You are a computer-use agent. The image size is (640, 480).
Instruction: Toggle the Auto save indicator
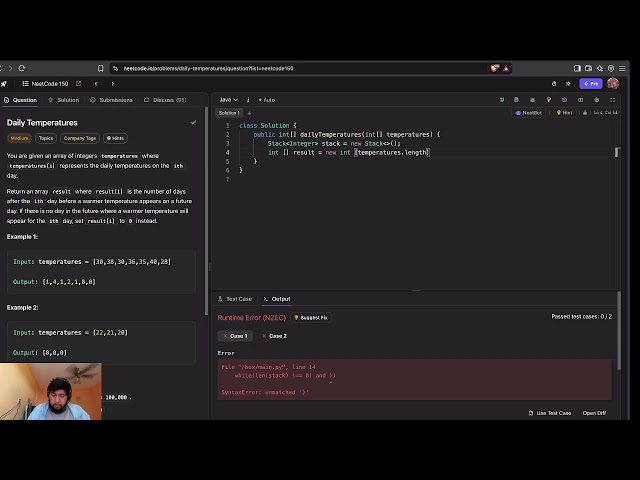[x=267, y=100]
